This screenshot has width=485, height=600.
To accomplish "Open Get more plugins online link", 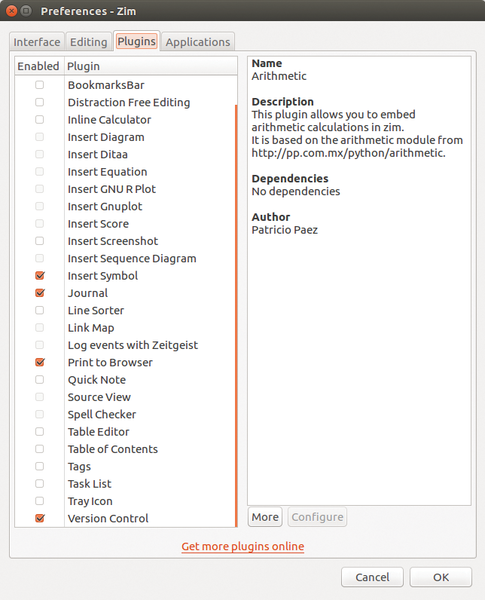I will point(243,546).
